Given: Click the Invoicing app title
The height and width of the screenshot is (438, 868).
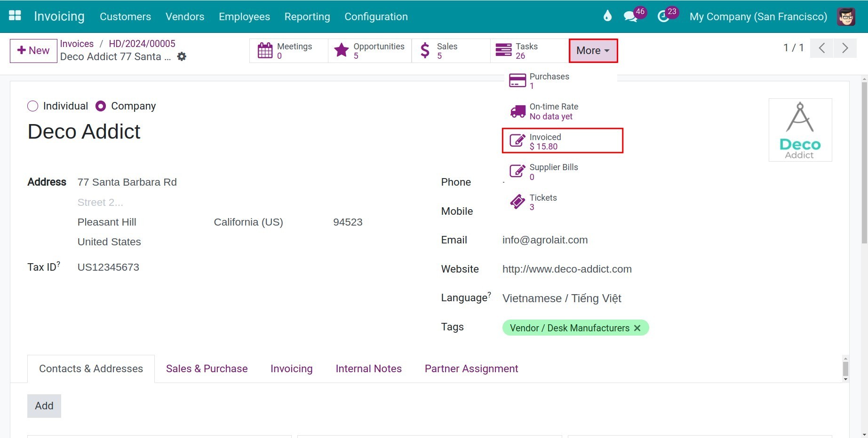Looking at the screenshot, I should point(59,16).
